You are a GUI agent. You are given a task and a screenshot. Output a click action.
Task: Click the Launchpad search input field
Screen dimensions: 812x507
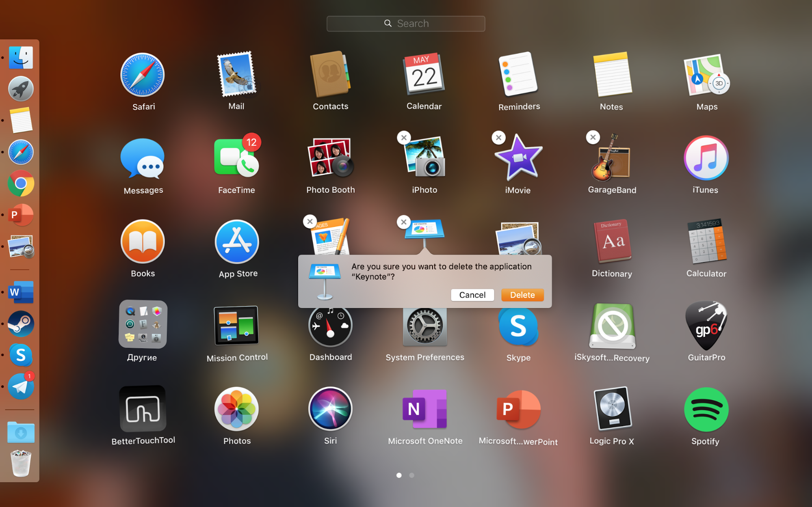(x=405, y=24)
